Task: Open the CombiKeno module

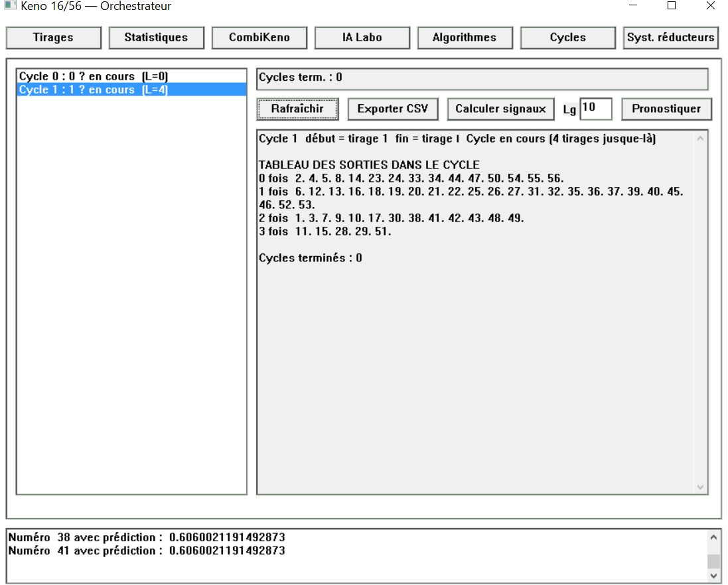Action: [x=259, y=38]
